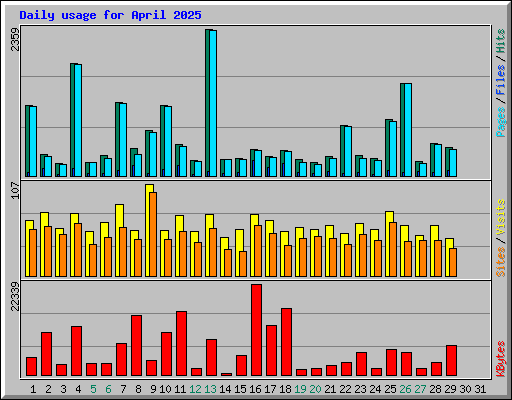Click the yellow visits bar on day 25

[x=388, y=243]
